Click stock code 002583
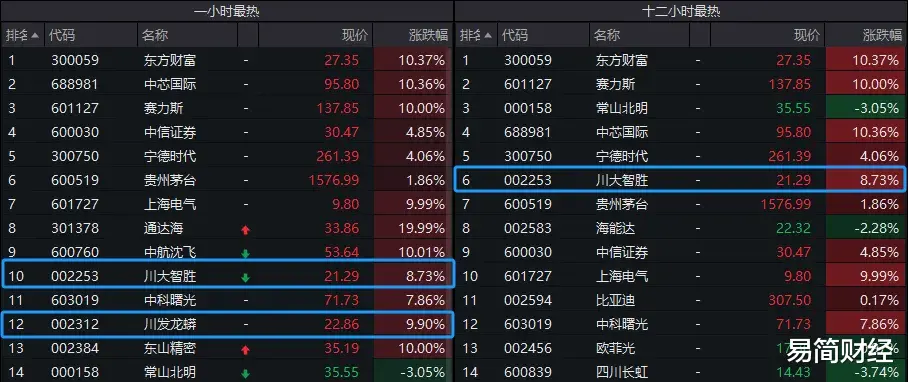Image resolution: width=908 pixels, height=382 pixels. point(528,229)
